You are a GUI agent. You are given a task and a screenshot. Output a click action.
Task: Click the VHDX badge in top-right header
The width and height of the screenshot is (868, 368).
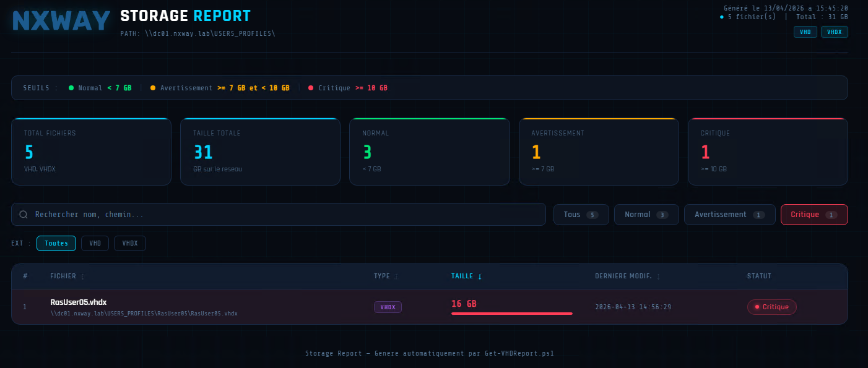pos(834,32)
